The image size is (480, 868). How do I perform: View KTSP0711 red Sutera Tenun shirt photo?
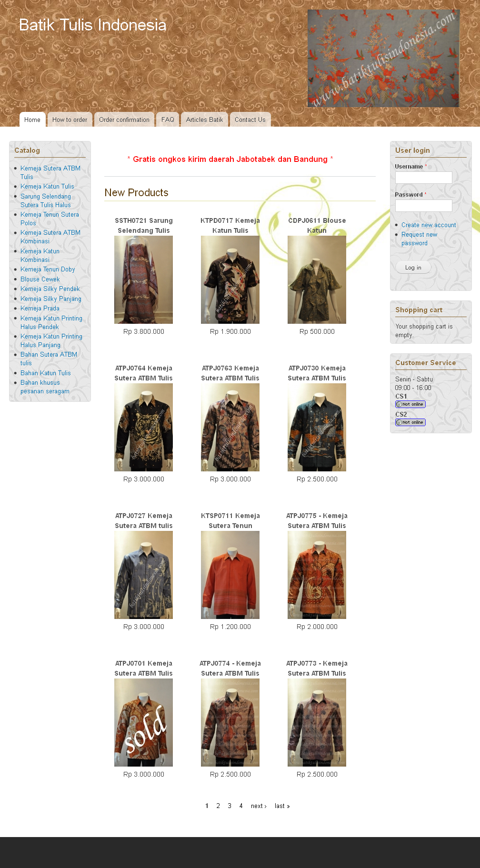pos(230,575)
